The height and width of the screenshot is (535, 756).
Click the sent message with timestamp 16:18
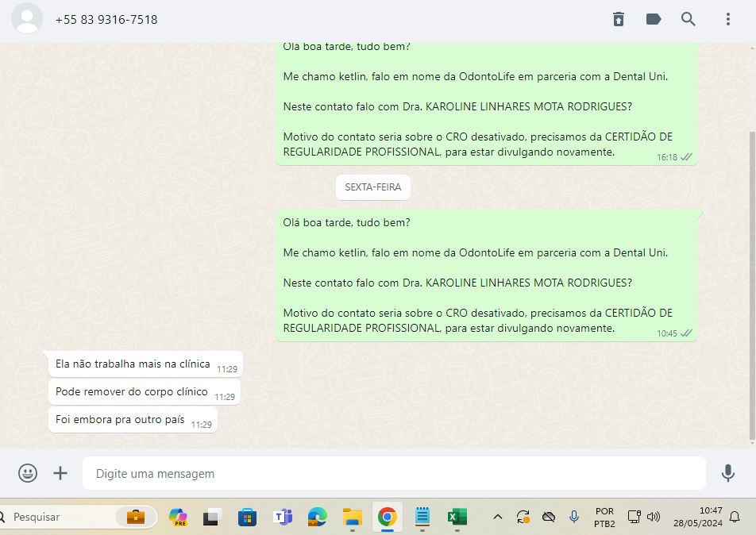[487, 104]
